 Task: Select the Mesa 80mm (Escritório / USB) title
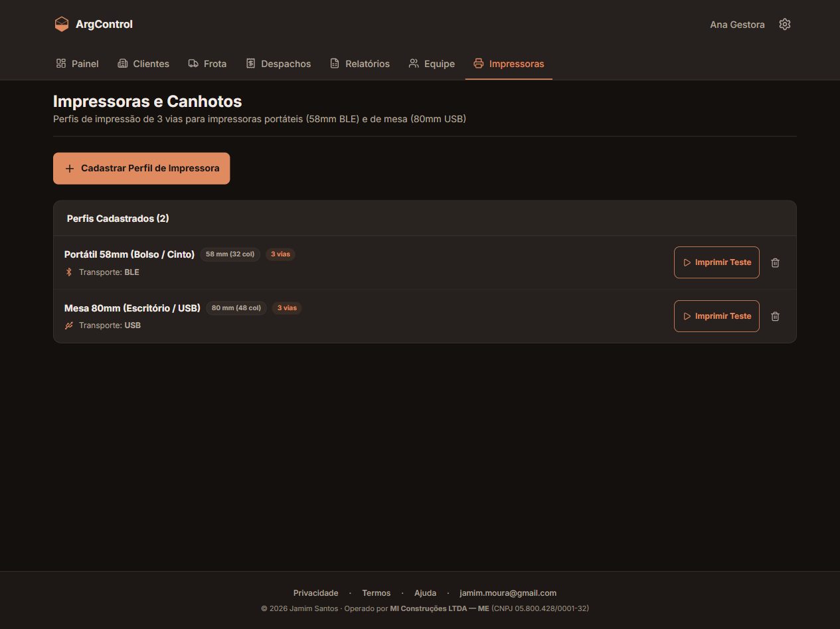tap(132, 308)
